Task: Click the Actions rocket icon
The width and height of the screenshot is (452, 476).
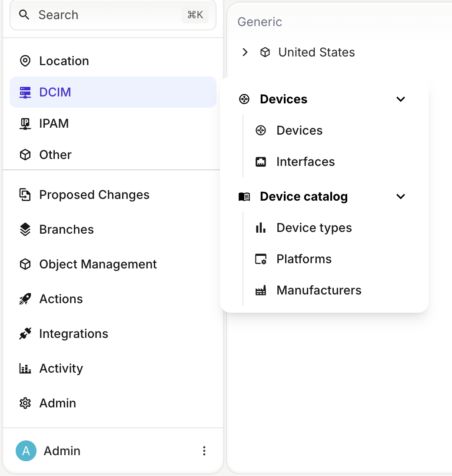Action: [25, 299]
